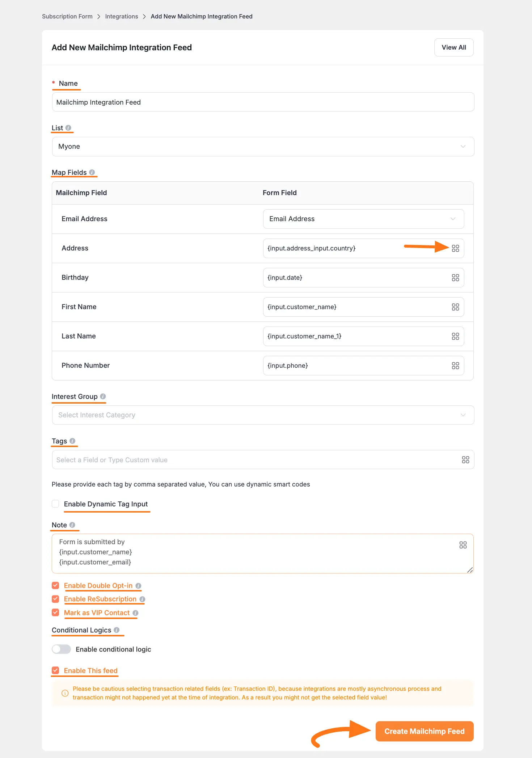This screenshot has width=532, height=758.
Task: Click info icon next to Conditional Logics
Action: click(117, 630)
